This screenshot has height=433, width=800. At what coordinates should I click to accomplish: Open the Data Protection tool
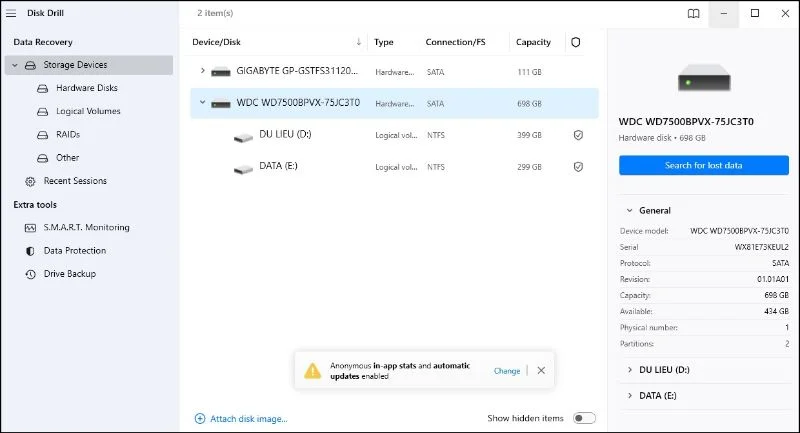click(75, 251)
